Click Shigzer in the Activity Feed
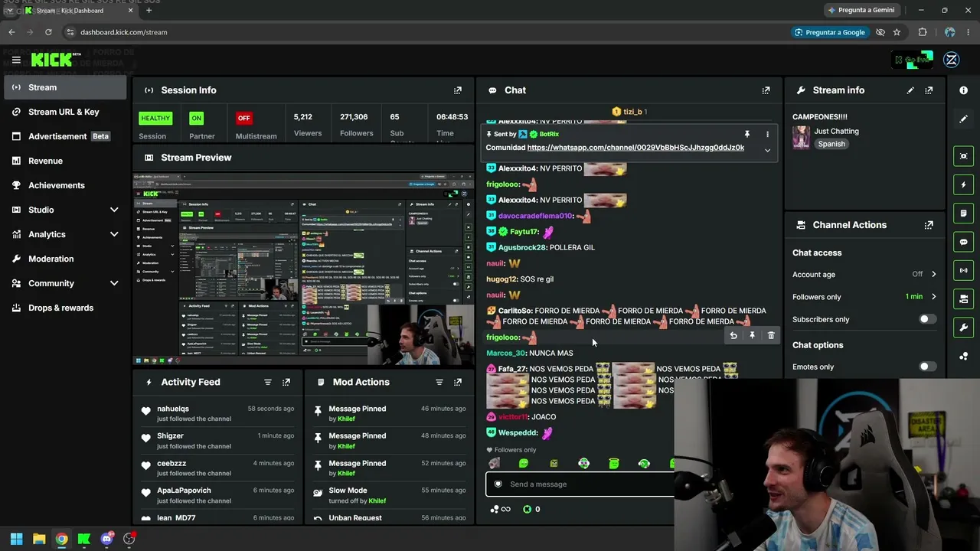Screen dimensions: 980x551 coord(170,436)
